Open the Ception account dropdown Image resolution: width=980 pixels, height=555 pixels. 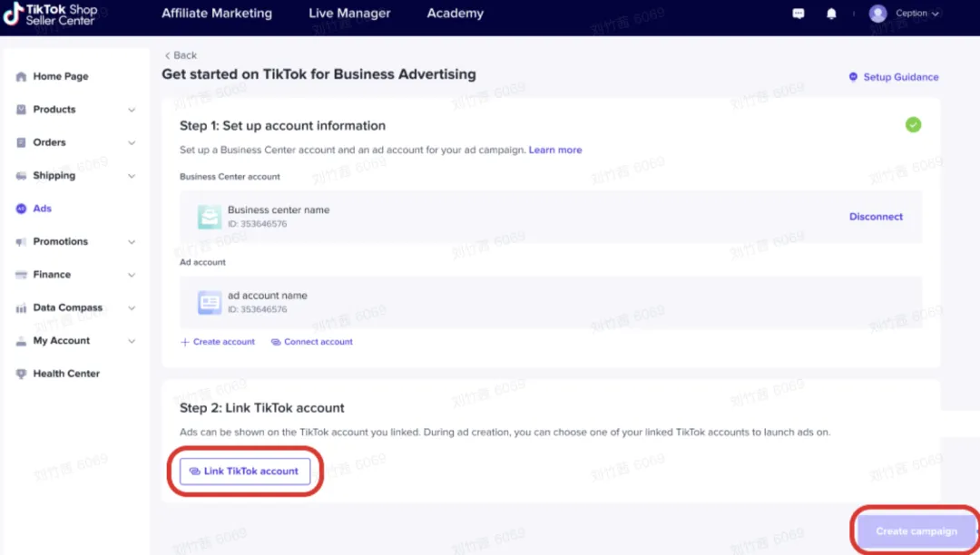coord(916,13)
